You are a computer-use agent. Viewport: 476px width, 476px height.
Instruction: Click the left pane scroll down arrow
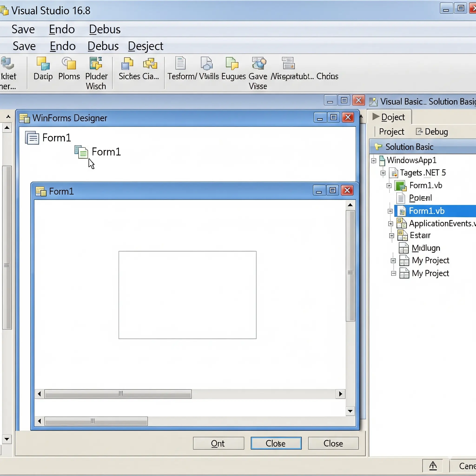[x=7, y=439]
